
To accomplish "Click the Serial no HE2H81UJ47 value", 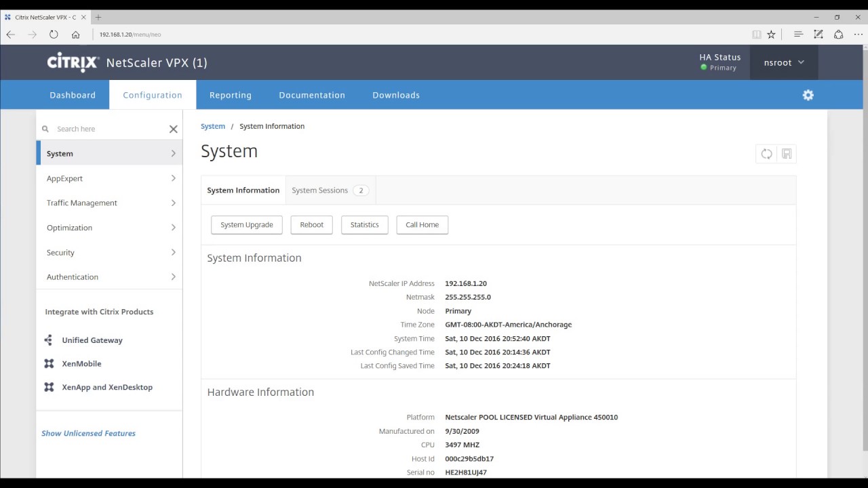I will [x=466, y=472].
